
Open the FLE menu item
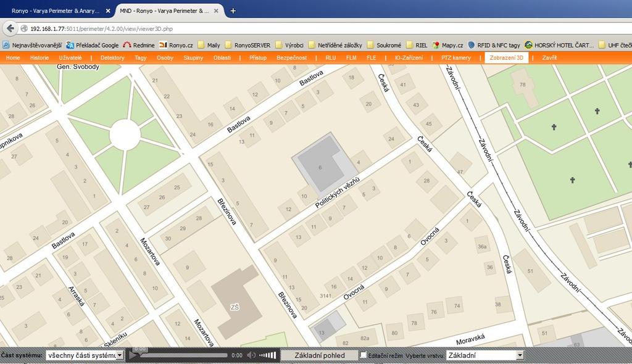(371, 57)
